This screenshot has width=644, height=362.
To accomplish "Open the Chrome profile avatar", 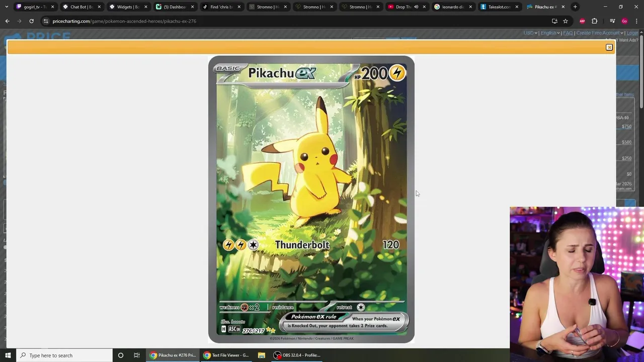I will point(624,21).
